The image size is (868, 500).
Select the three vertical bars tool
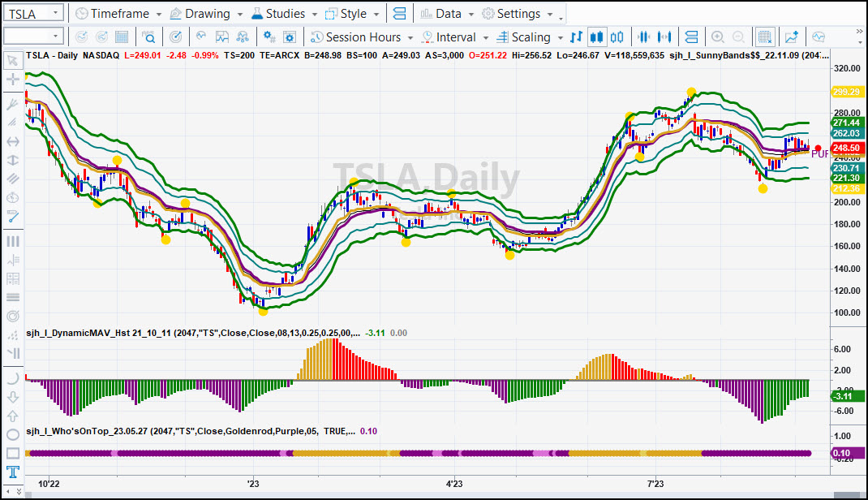pyautogui.click(x=12, y=241)
